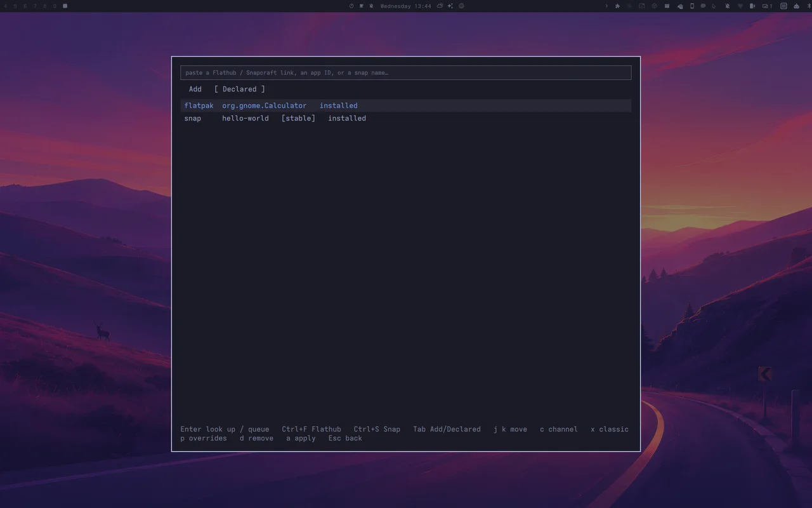Click the x classic hint

[610, 429]
